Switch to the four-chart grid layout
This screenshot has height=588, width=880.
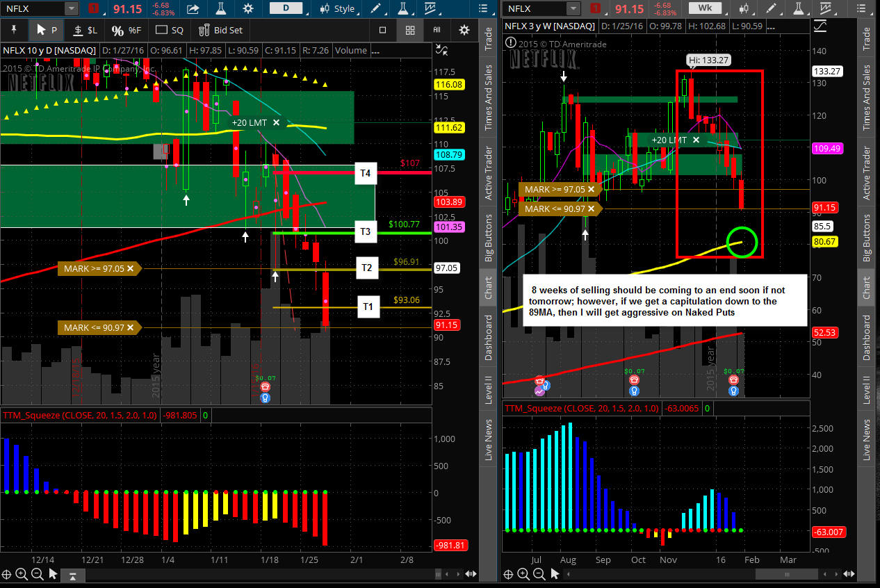click(410, 30)
